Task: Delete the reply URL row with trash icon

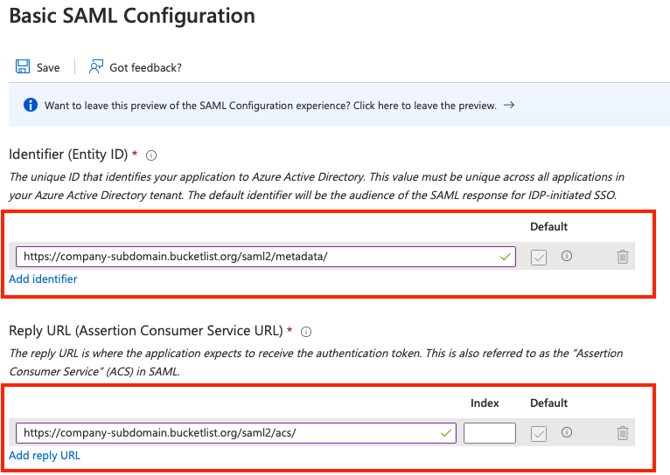Action: pos(622,433)
